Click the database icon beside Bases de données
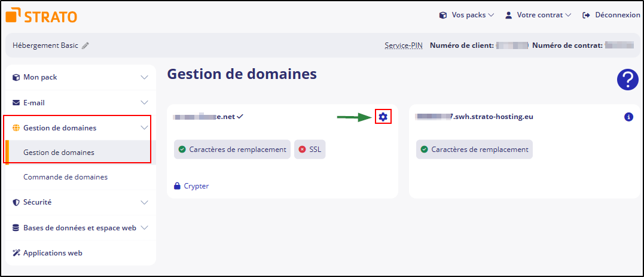 (16, 228)
